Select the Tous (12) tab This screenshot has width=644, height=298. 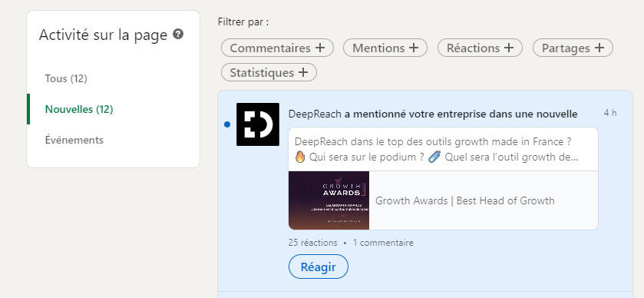(x=66, y=78)
